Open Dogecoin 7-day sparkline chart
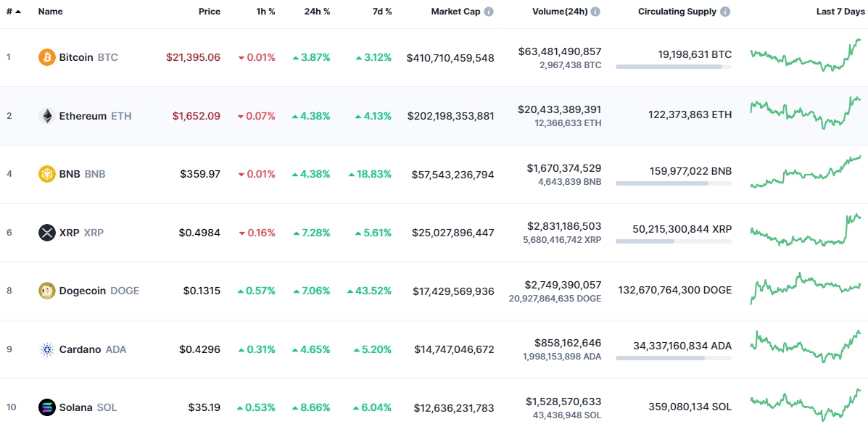The image size is (868, 432). coord(806,288)
